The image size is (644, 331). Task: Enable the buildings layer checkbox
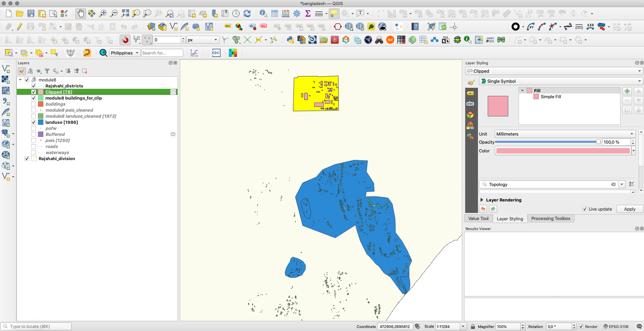pyautogui.click(x=34, y=104)
